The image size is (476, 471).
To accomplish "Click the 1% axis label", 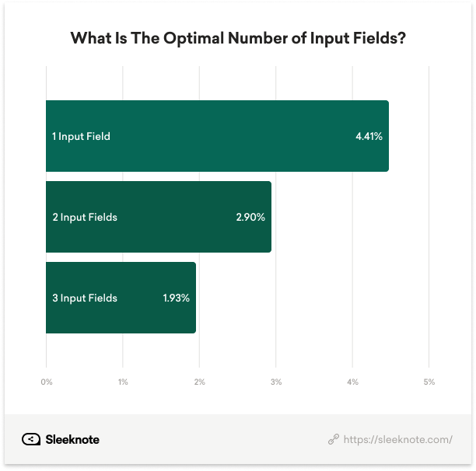I will 123,382.
